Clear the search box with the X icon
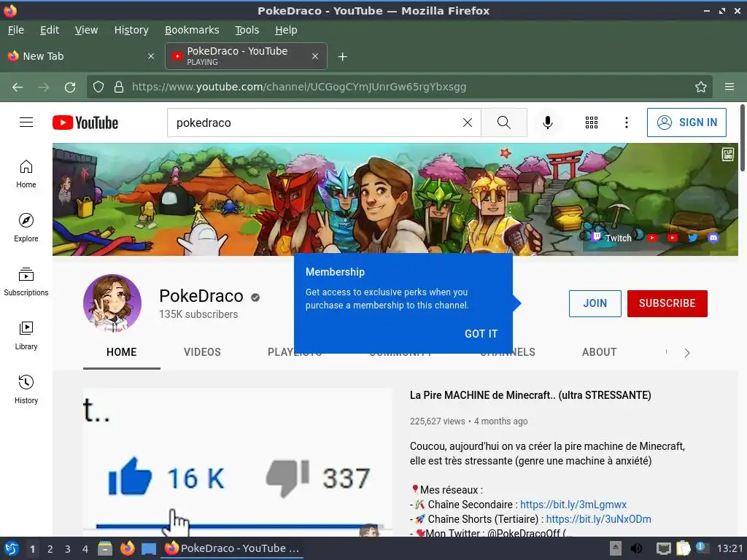 [x=468, y=122]
